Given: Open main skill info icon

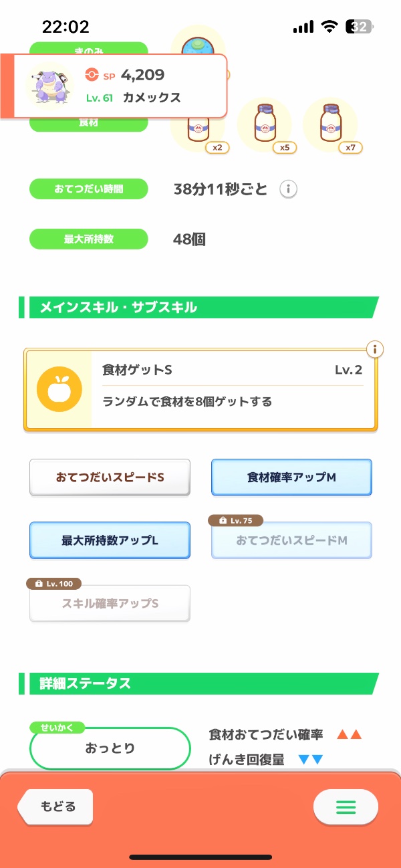Looking at the screenshot, I should (376, 349).
